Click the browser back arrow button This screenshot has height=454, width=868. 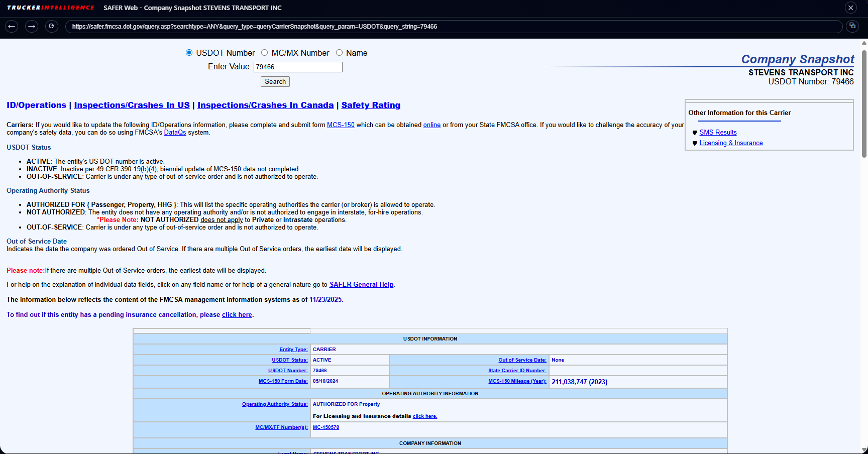[12, 26]
